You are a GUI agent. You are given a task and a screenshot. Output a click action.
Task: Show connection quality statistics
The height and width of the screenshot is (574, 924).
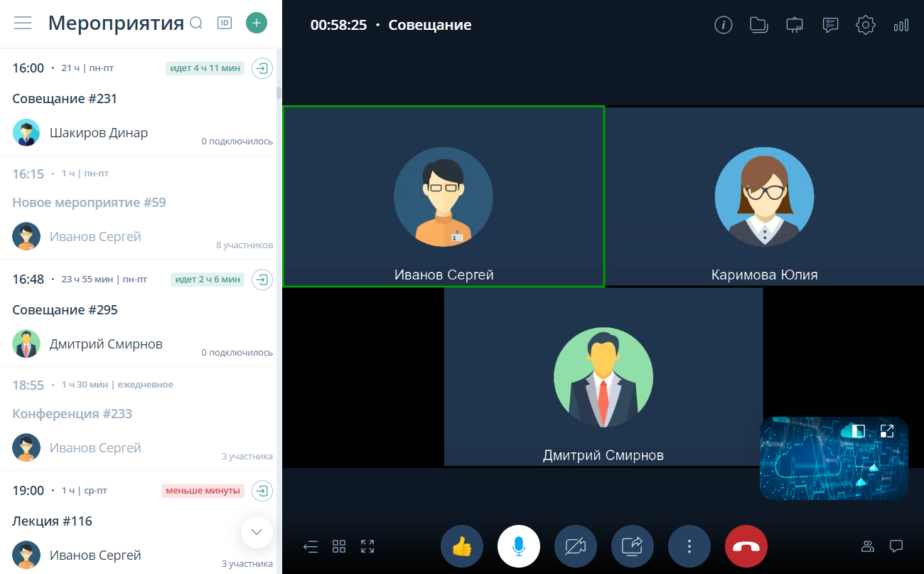coord(901,26)
